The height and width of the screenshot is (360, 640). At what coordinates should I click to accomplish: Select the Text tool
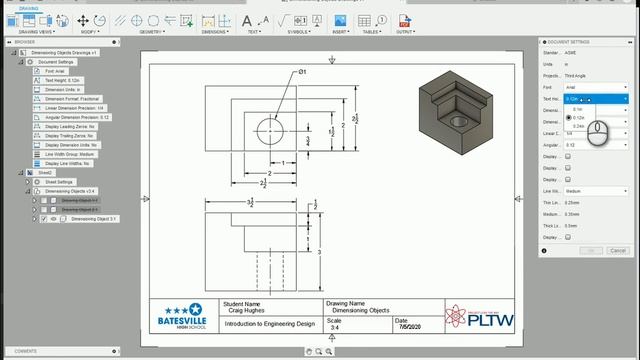(x=247, y=20)
